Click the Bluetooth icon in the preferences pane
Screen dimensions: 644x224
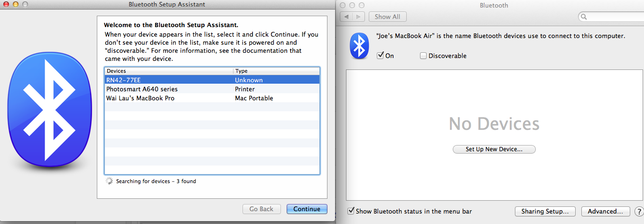click(360, 47)
